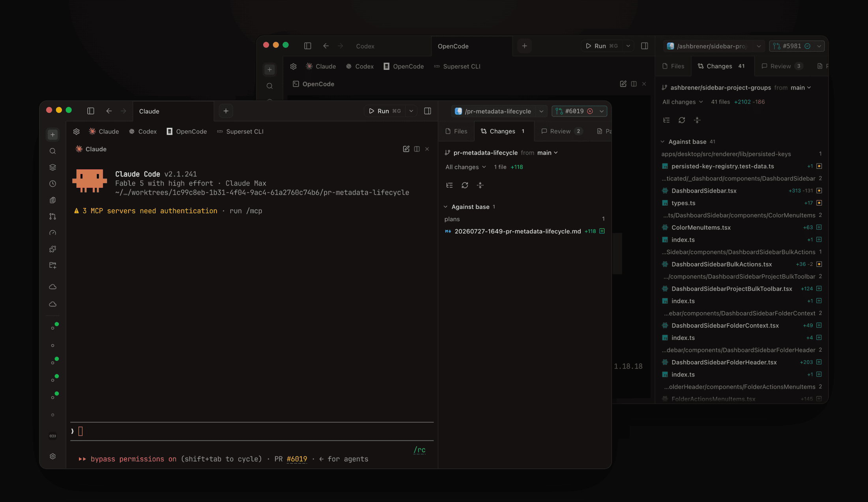Add a new tab in the OpenCode window

524,46
